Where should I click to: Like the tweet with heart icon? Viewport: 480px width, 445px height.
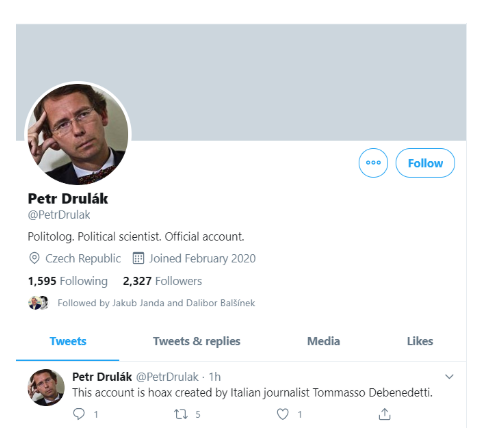click(x=283, y=414)
